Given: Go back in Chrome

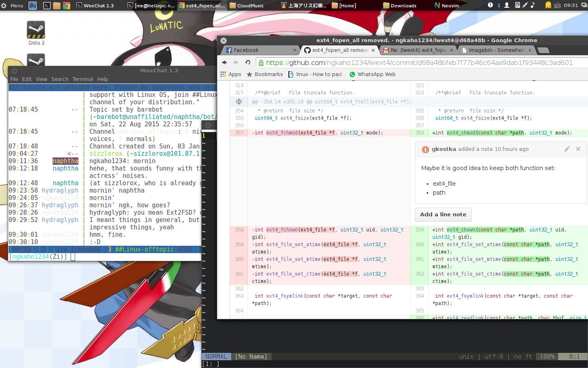Looking at the screenshot, I should [224, 63].
